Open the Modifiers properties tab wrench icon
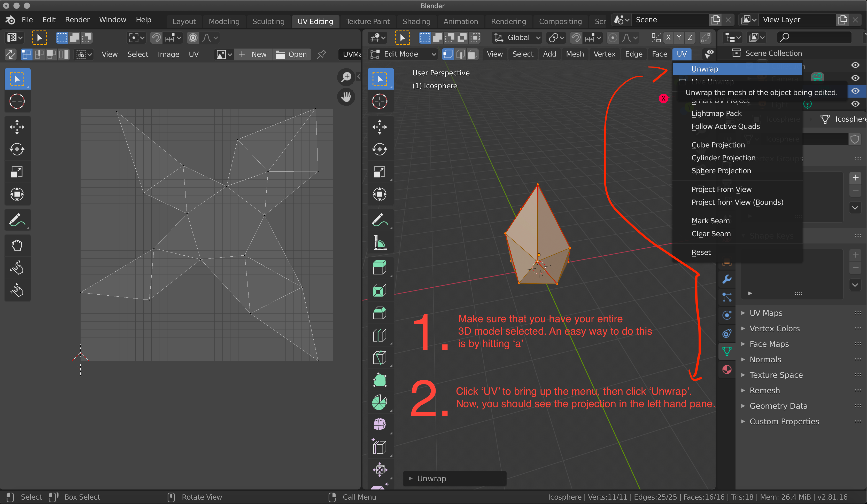The width and height of the screenshot is (867, 504). (x=727, y=279)
